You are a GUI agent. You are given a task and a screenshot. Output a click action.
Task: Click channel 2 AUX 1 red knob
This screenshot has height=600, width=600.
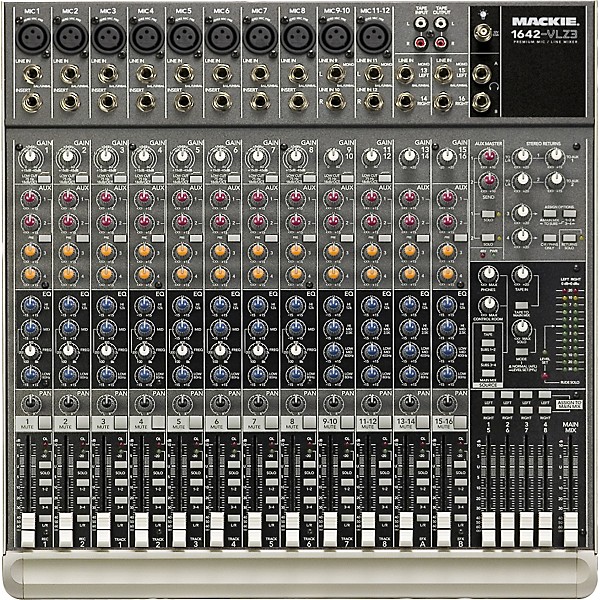68,199
